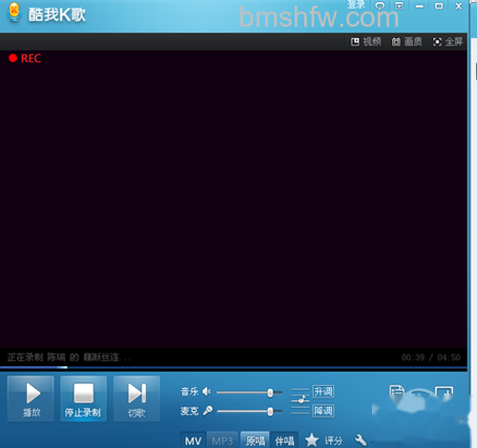Open the title bar dropdown menu icon
This screenshot has height=448, width=477.
(399, 6)
